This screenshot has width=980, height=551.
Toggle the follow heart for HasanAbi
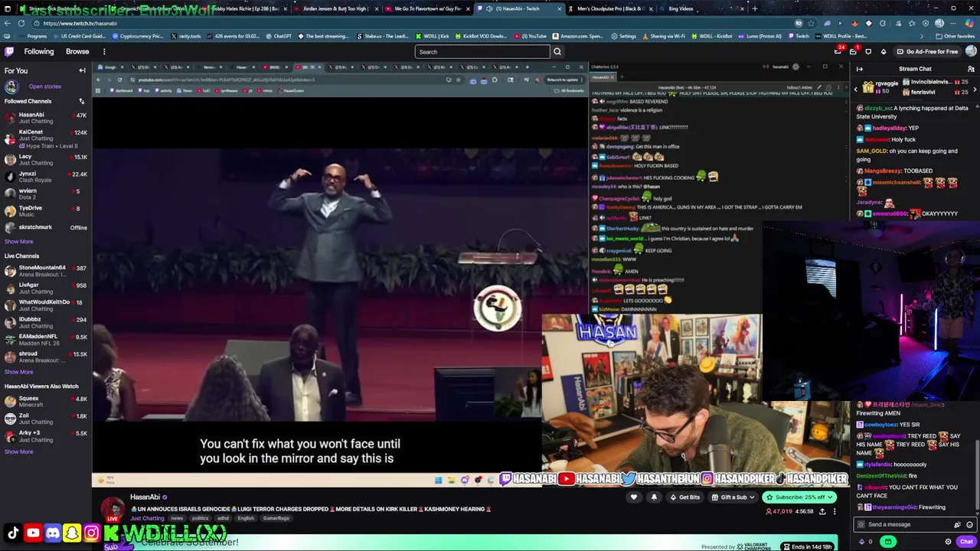pos(634,497)
